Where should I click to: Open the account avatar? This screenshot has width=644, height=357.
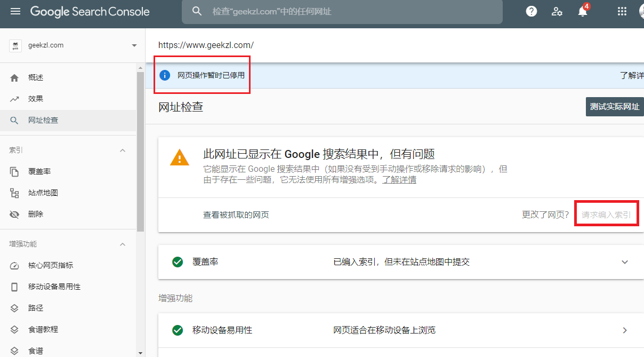pyautogui.click(x=641, y=11)
